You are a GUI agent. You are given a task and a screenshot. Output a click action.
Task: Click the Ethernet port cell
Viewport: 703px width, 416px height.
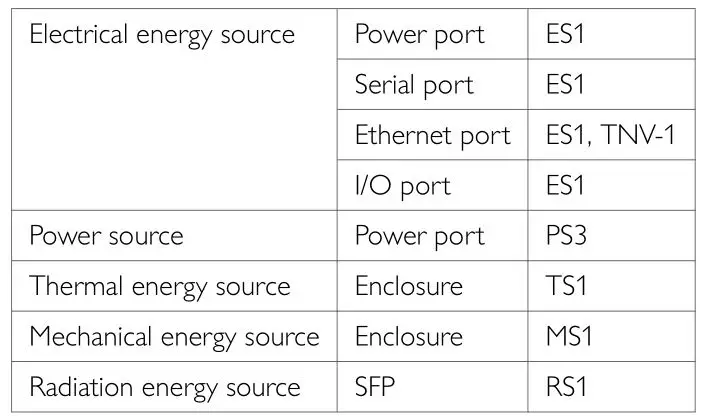pyautogui.click(x=432, y=135)
